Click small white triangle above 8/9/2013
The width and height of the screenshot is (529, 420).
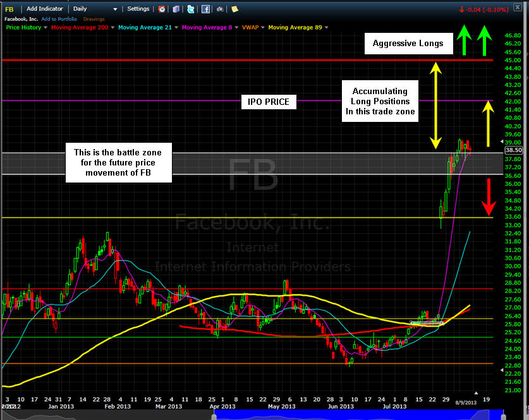(476, 393)
